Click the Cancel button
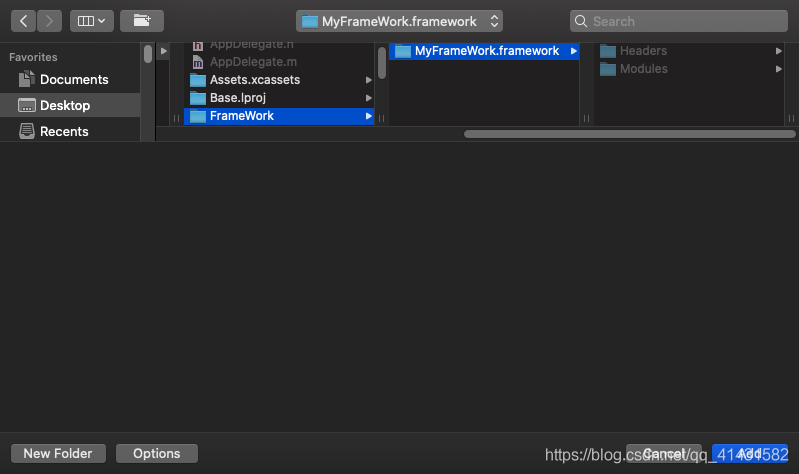This screenshot has width=799, height=474. [663, 453]
